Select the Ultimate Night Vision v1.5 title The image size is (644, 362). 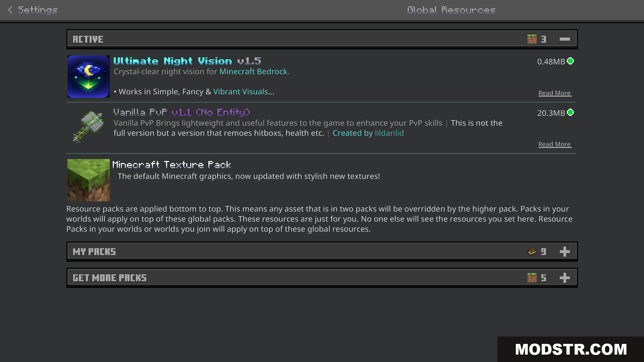(x=187, y=61)
